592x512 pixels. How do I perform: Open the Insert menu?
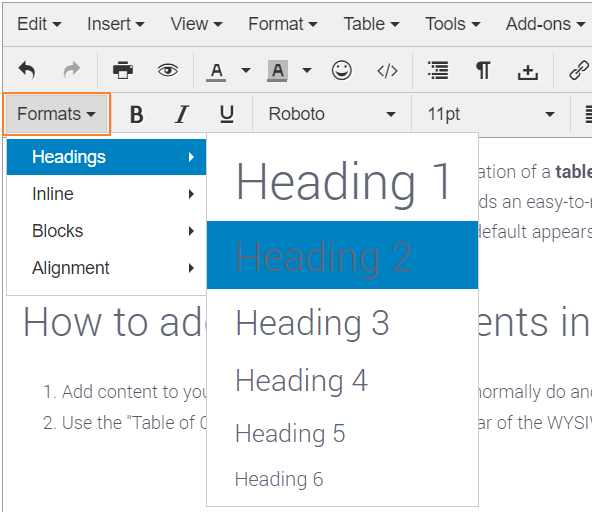coord(116,24)
